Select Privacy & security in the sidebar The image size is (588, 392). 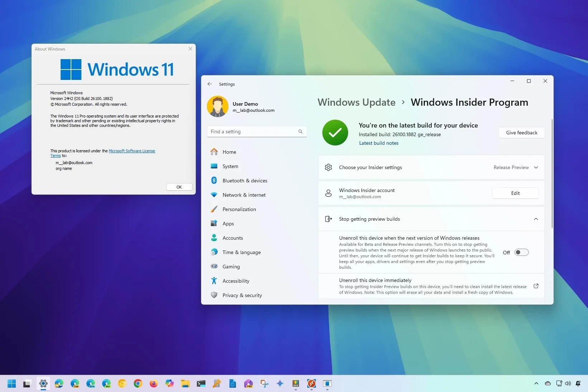241,295
